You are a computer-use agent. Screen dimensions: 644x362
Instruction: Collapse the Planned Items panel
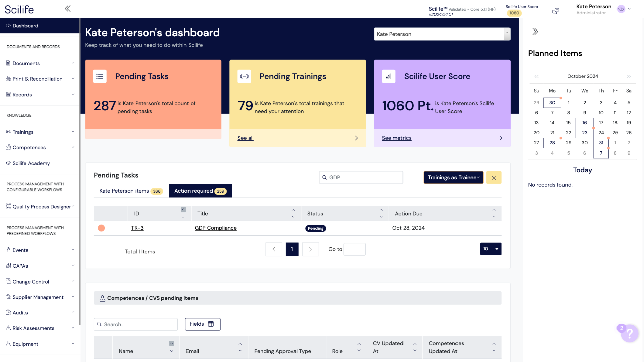(x=535, y=32)
